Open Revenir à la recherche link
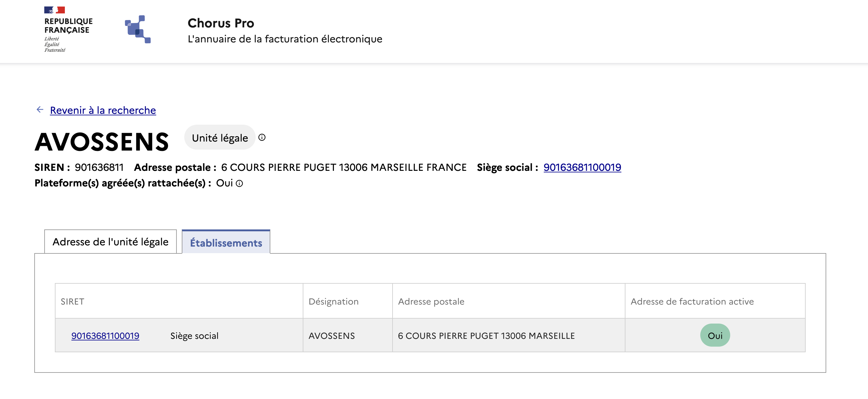Screen dimensions: 868x399 tap(103, 110)
